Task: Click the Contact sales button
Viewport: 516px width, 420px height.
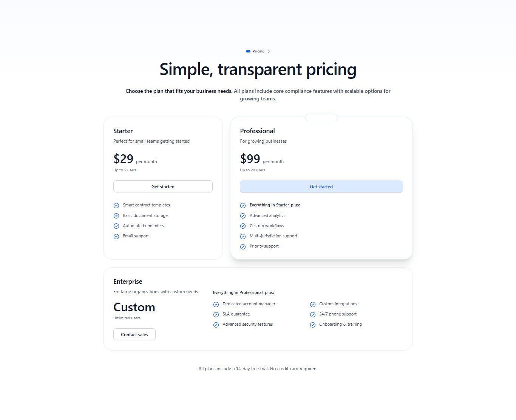Action: pos(134,334)
